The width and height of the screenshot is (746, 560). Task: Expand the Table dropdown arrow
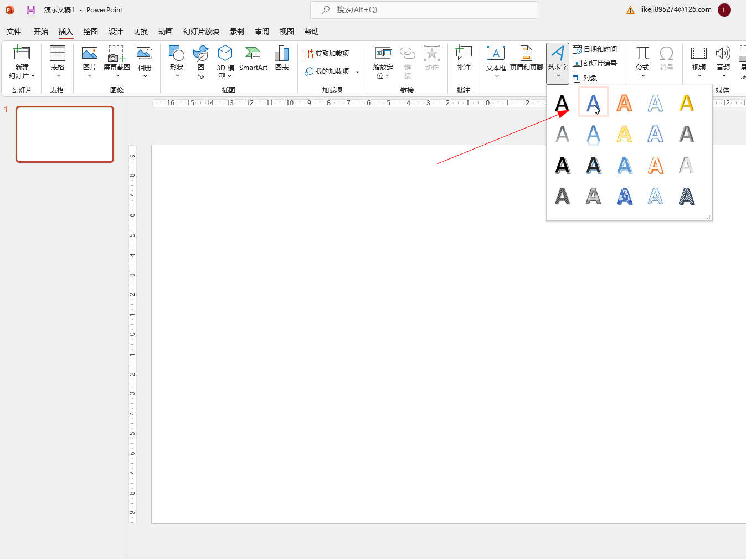58,76
